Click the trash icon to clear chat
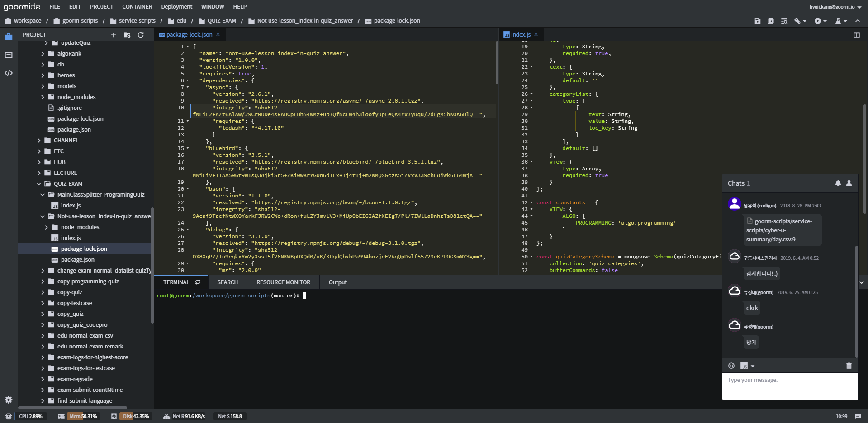868x423 pixels. [x=849, y=366]
